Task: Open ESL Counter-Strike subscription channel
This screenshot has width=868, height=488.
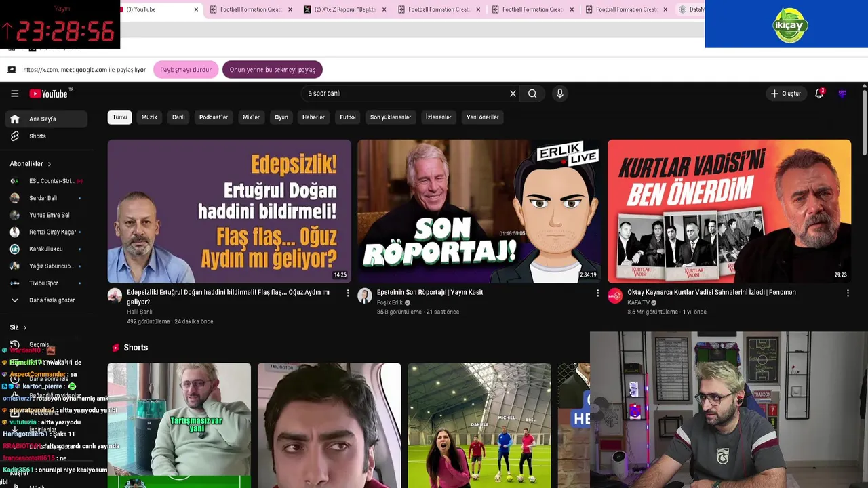Action: click(x=46, y=181)
